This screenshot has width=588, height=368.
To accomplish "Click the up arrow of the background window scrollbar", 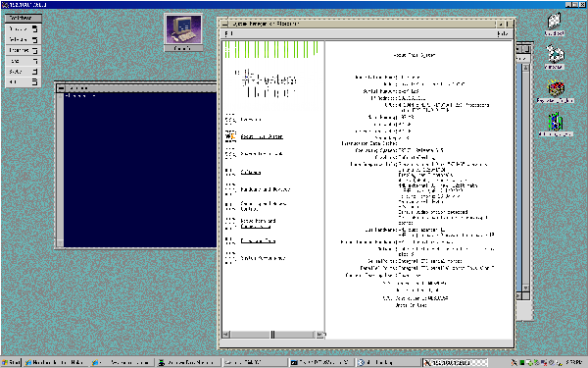I will [525, 68].
